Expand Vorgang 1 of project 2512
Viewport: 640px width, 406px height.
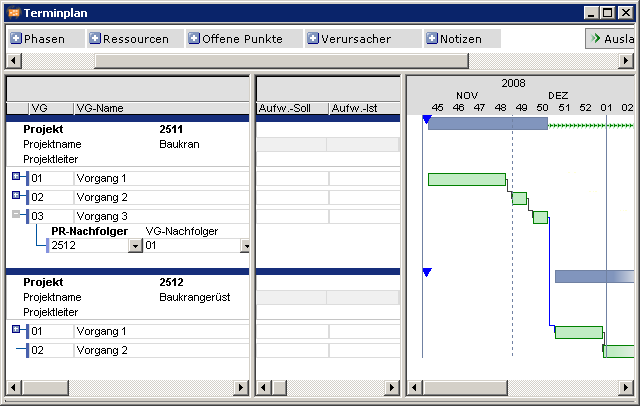click(16, 330)
